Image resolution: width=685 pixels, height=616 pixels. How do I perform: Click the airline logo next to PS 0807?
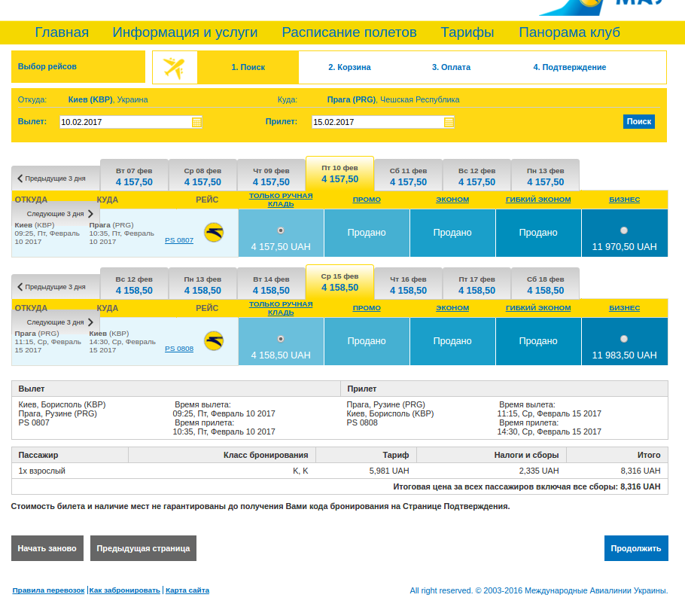click(214, 232)
